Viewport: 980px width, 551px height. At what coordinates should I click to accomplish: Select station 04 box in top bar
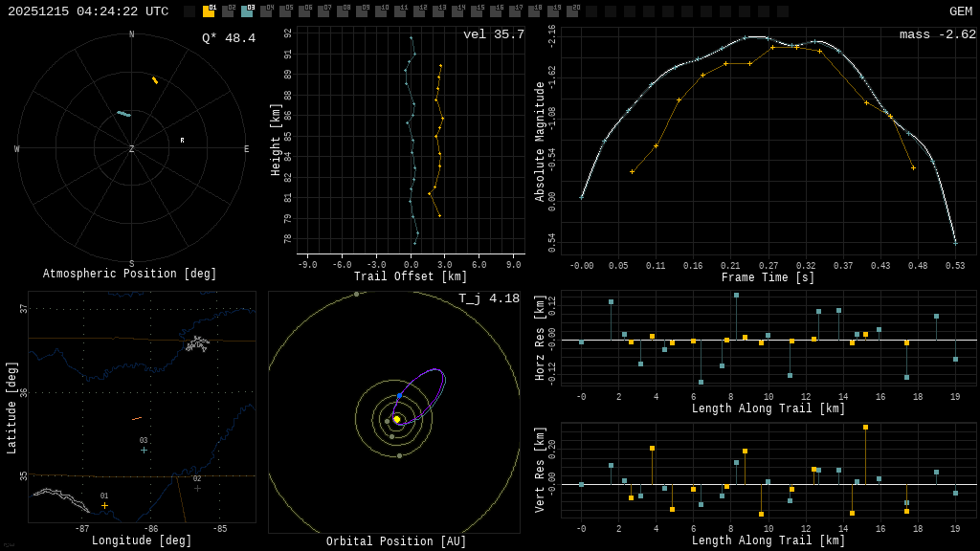click(x=266, y=11)
